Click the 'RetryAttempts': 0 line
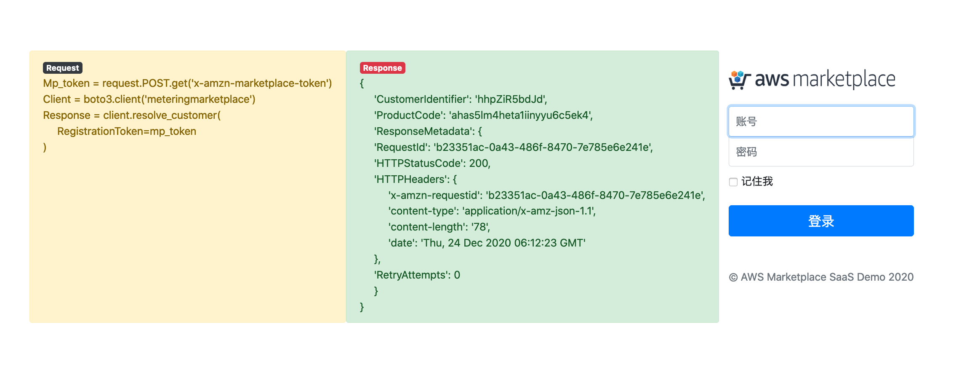Image resolution: width=980 pixels, height=370 pixels. 417,275
